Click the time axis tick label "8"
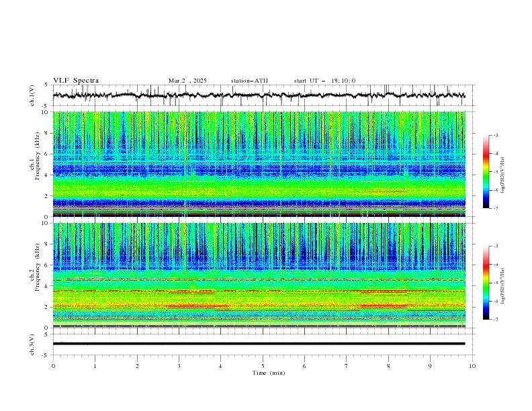 [388, 366]
